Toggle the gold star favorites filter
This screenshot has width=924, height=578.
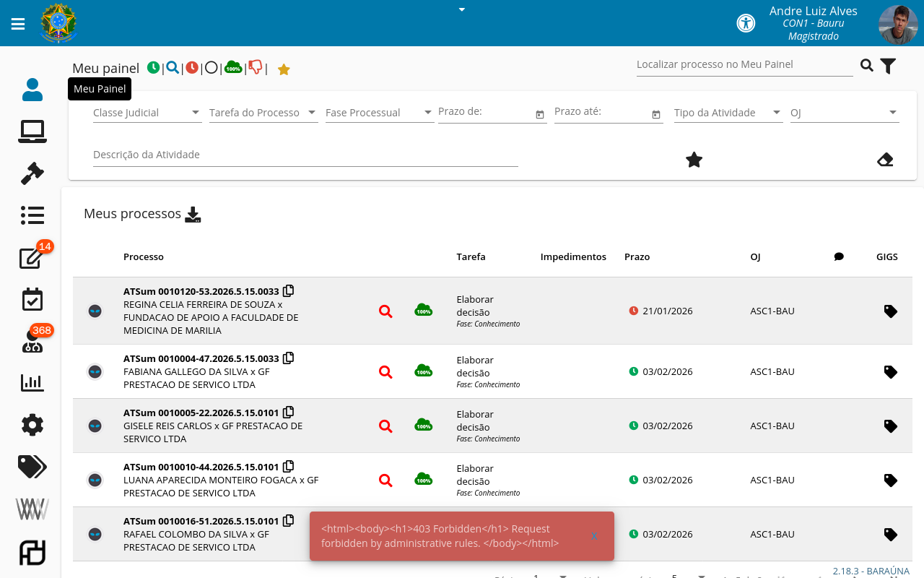[284, 69]
